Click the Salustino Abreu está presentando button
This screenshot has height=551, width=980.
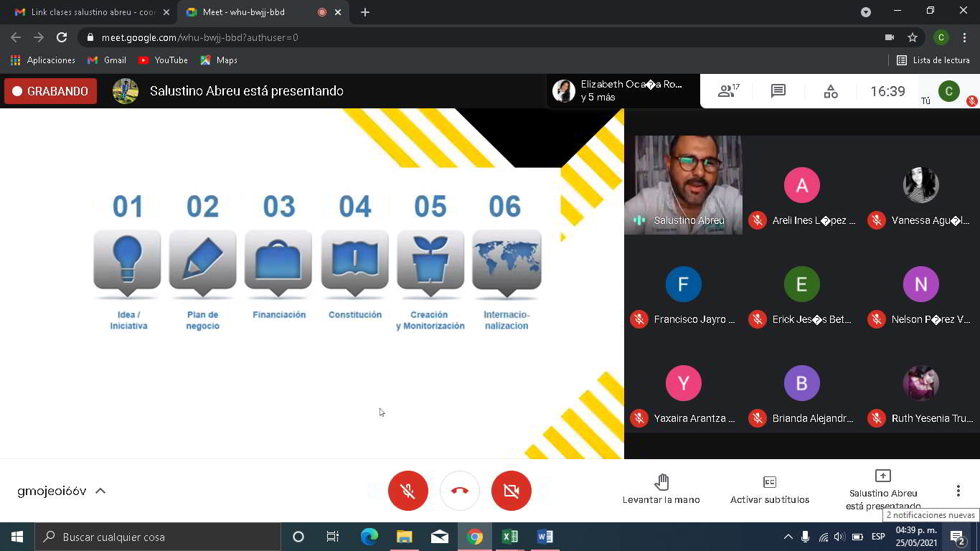(x=882, y=489)
